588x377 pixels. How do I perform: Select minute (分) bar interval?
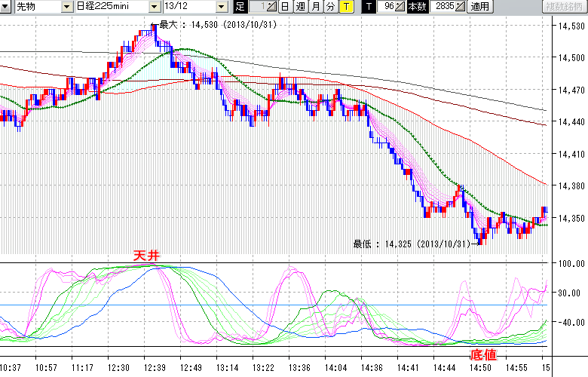pyautogui.click(x=330, y=7)
